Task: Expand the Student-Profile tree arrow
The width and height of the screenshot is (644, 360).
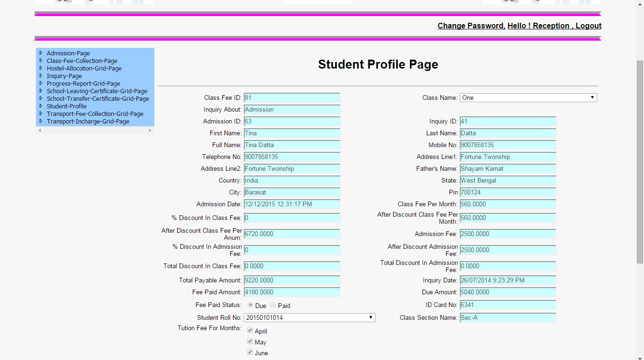Action: (x=41, y=106)
